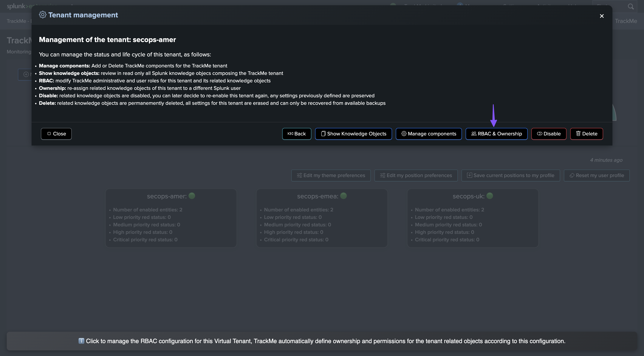Screen dimensions: 644x356
Task: Click the blue info icon in the bottom banner
Action: (x=81, y=341)
